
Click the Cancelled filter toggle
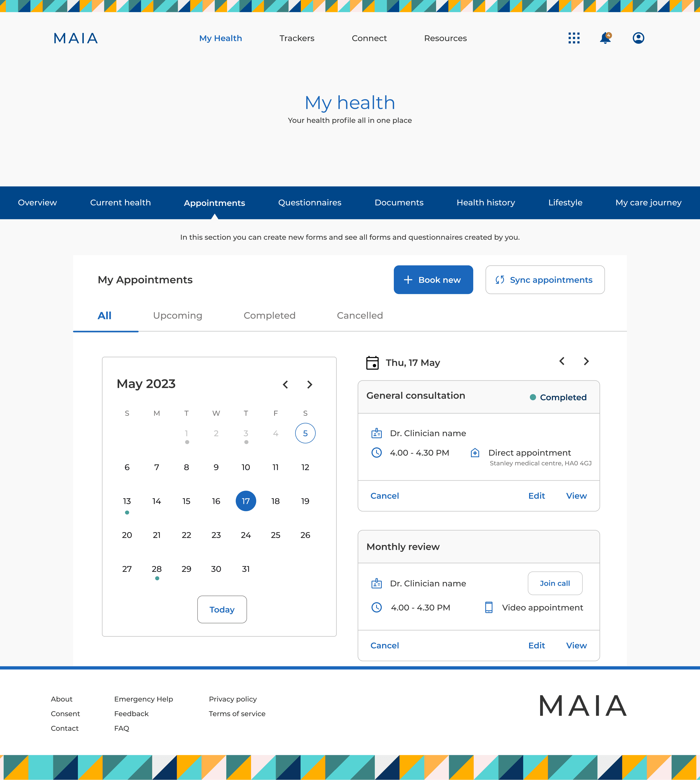[360, 315]
